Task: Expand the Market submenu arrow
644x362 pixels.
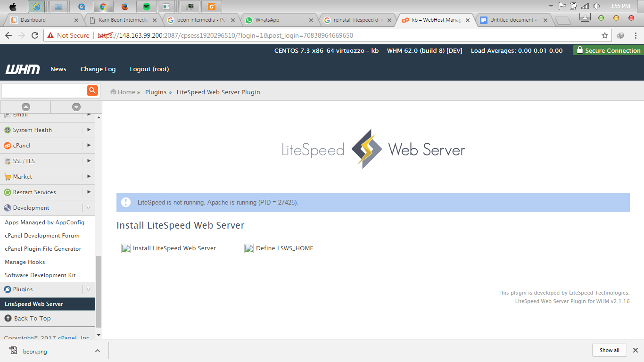Action: 89,176
